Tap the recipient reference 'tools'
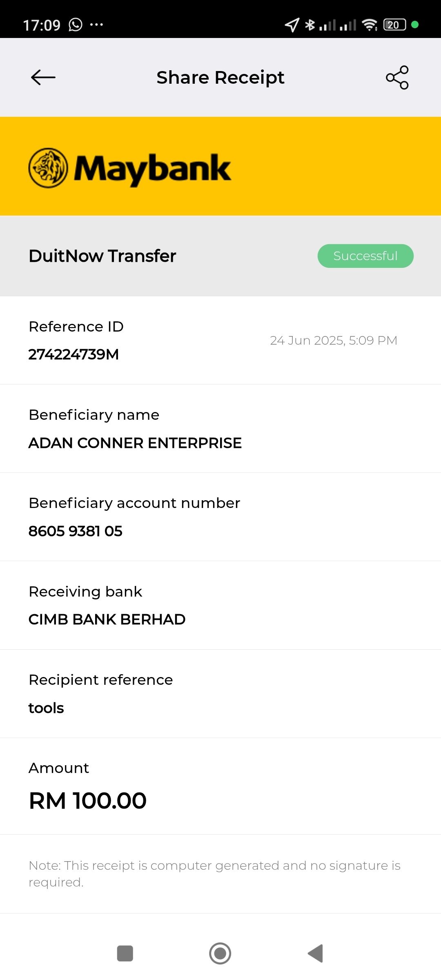Screen dimensions: 441x980 pyautogui.click(x=46, y=708)
